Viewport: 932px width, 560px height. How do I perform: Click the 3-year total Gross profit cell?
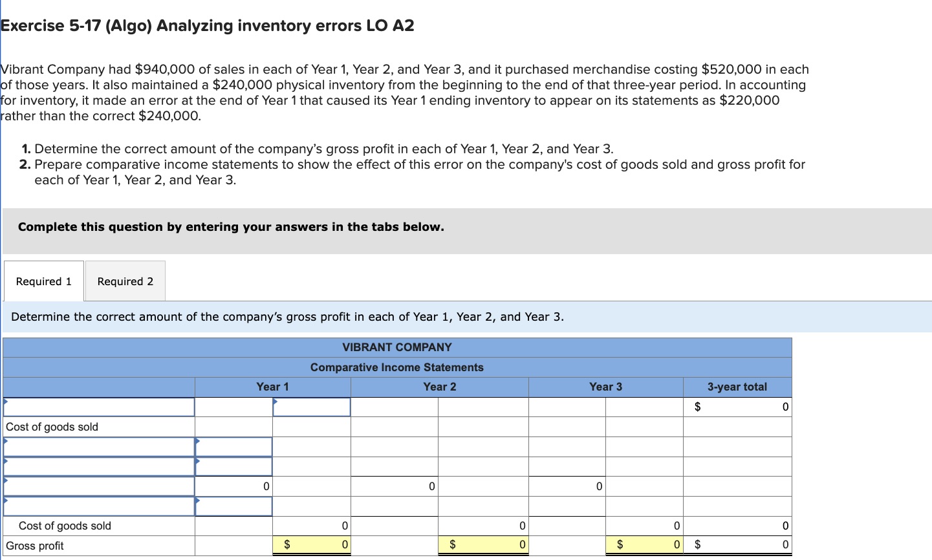pyautogui.click(x=737, y=545)
